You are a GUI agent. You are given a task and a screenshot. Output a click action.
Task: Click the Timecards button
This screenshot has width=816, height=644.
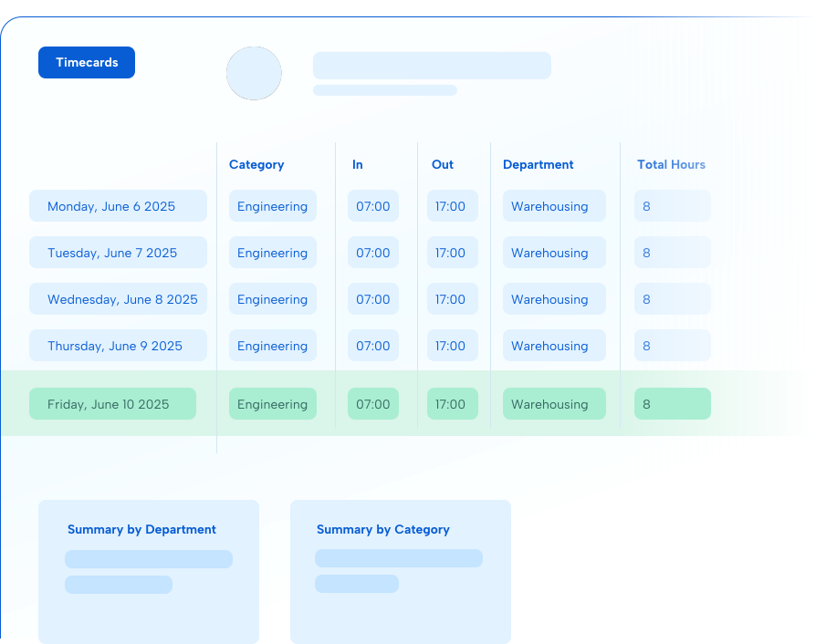[x=87, y=62]
